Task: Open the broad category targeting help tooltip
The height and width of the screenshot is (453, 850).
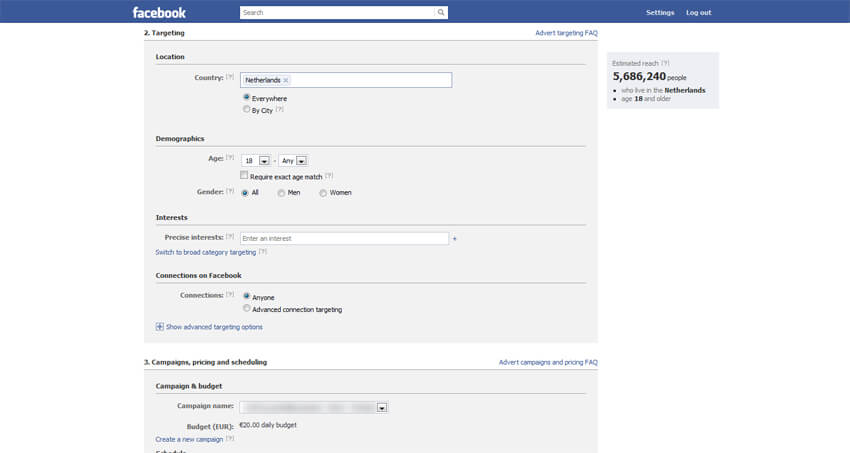Action: (x=263, y=251)
